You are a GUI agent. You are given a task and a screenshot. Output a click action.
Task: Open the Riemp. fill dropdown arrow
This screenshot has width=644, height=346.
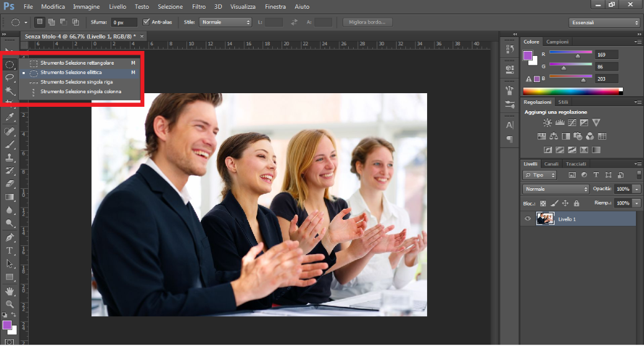[637, 203]
